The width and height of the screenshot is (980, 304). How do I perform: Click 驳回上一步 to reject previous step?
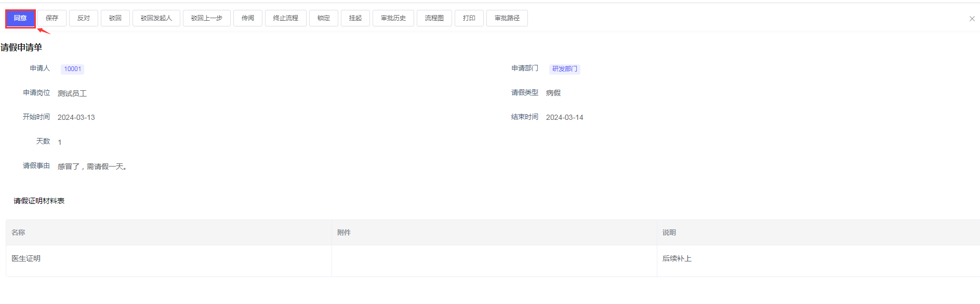pyautogui.click(x=206, y=18)
